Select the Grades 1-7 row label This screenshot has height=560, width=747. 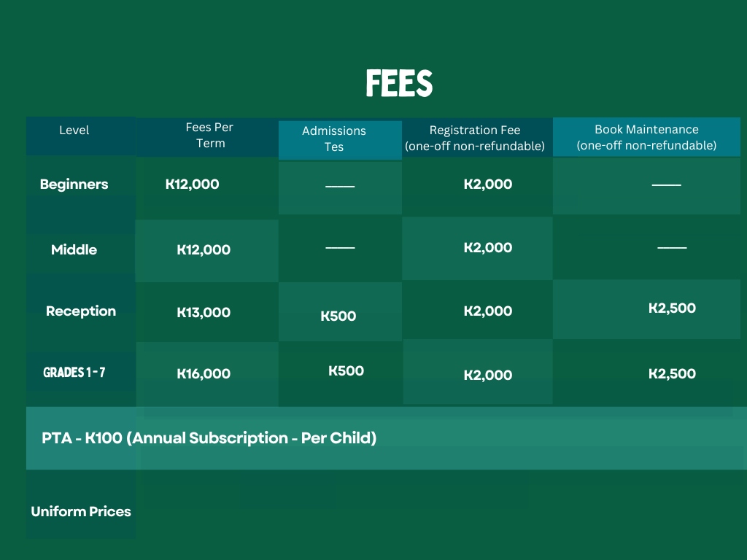tap(74, 373)
